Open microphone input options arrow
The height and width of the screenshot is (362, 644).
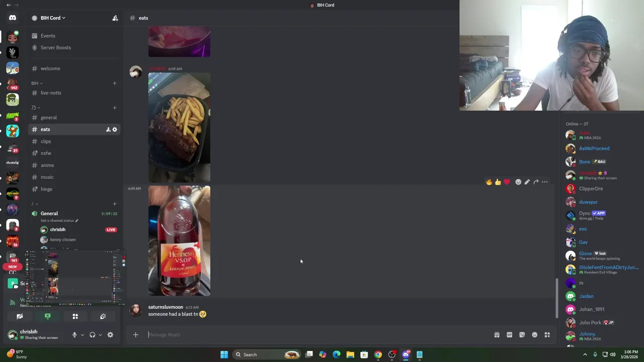coord(83,335)
